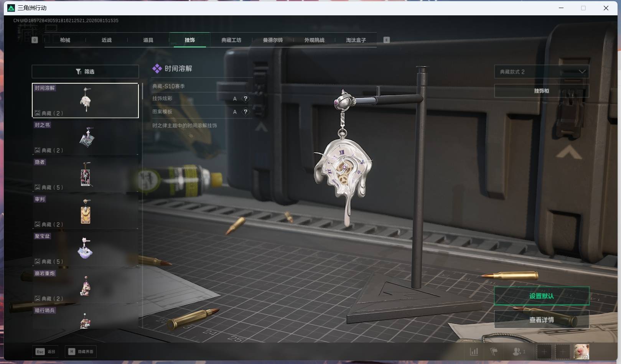Click the gallery icon in the 隐者 card
Viewport: 621px width, 364px height.
(37, 188)
